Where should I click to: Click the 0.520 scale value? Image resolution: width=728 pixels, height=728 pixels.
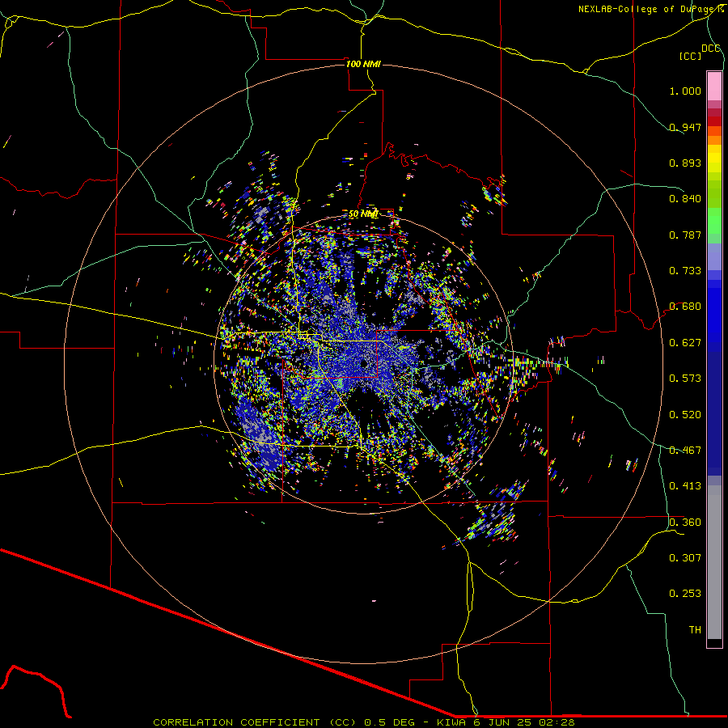[685, 415]
